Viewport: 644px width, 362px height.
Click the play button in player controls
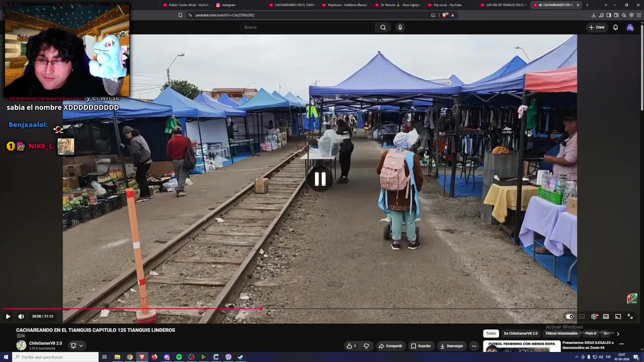8,316
